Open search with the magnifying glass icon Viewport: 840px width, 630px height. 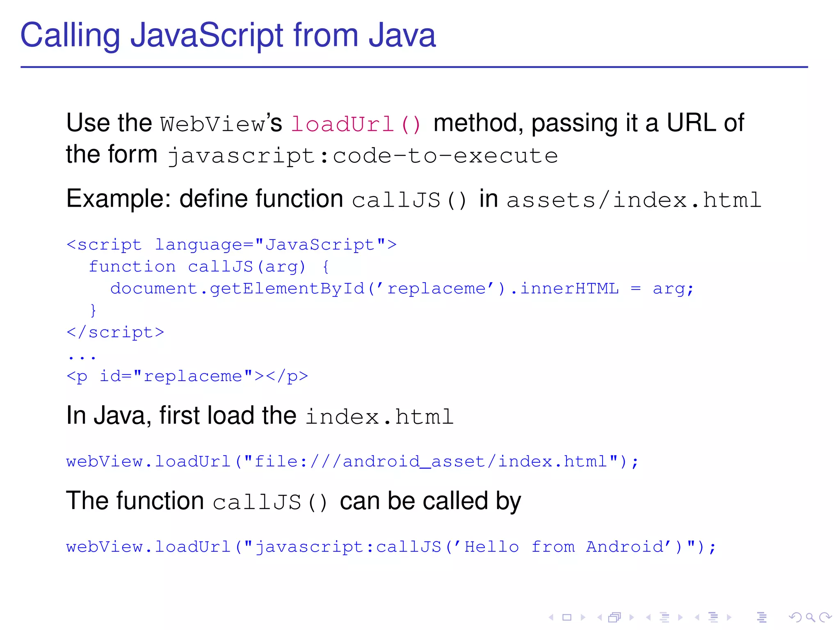coord(810,617)
